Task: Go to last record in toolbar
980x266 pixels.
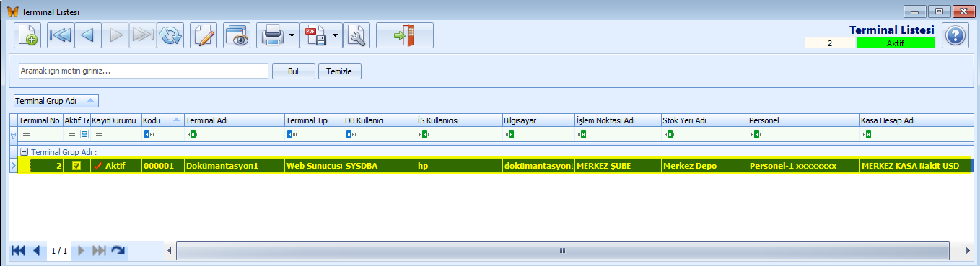Action: (142, 35)
